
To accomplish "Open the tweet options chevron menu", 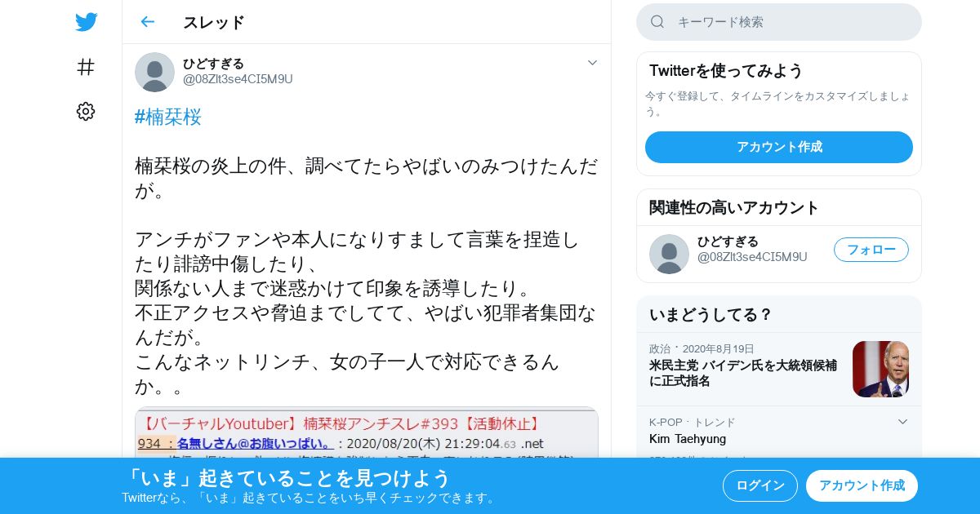I will (x=593, y=63).
